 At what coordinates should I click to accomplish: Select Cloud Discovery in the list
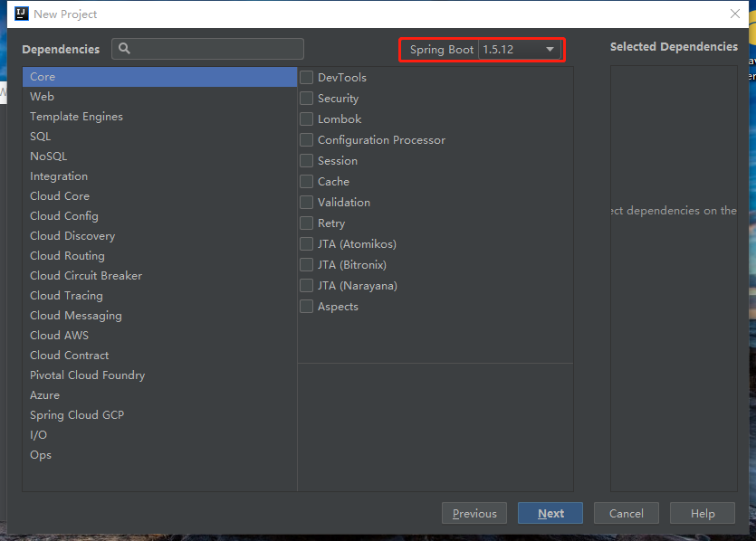tap(159, 236)
